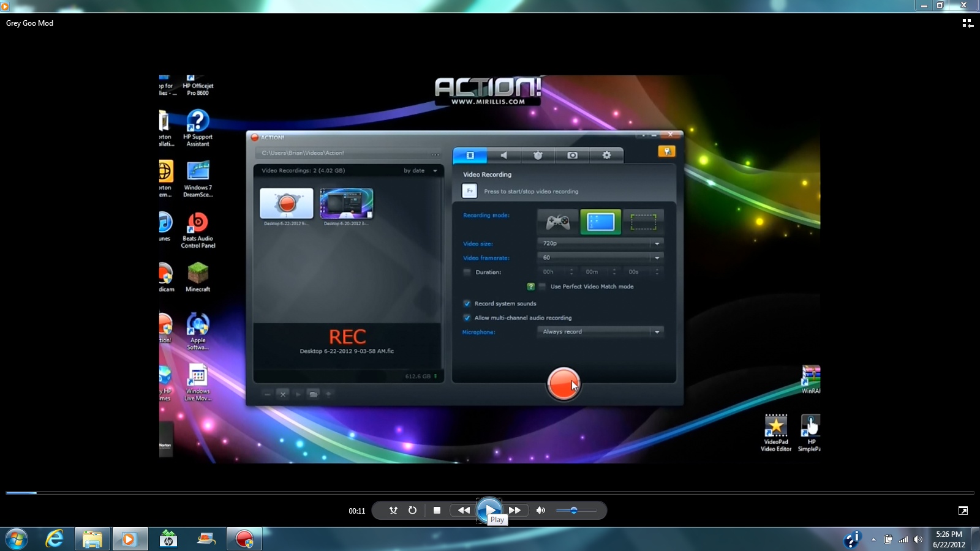Click the Apple Software Update desktop icon
This screenshot has height=551, width=980.
(x=198, y=331)
